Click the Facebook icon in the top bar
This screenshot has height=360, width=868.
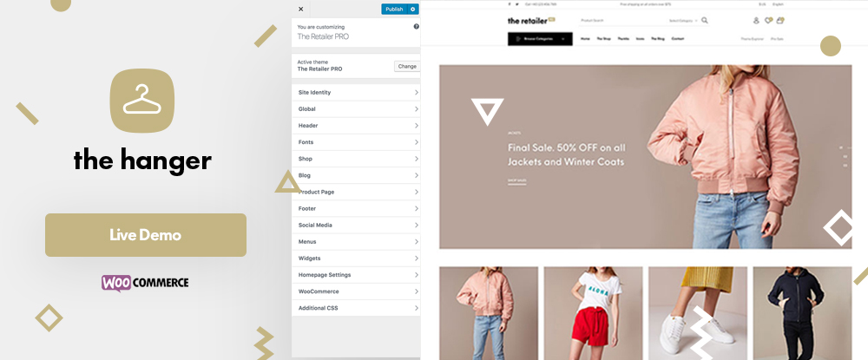[x=510, y=3]
